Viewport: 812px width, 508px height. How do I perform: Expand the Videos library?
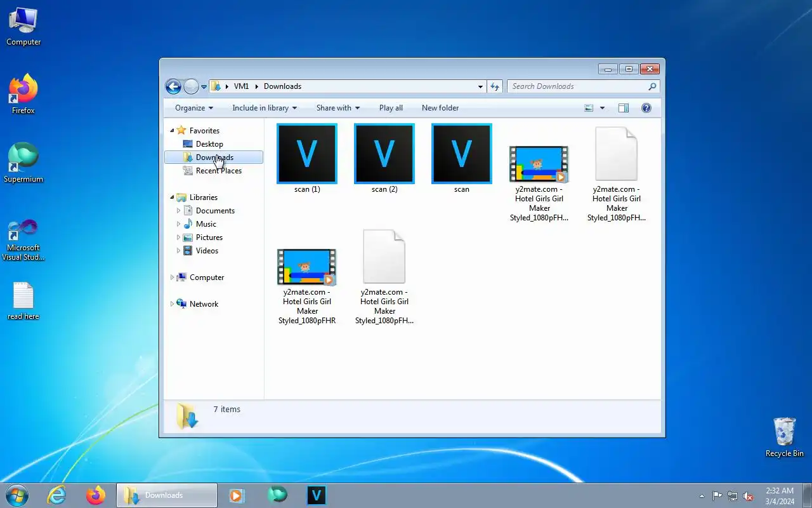pos(178,251)
